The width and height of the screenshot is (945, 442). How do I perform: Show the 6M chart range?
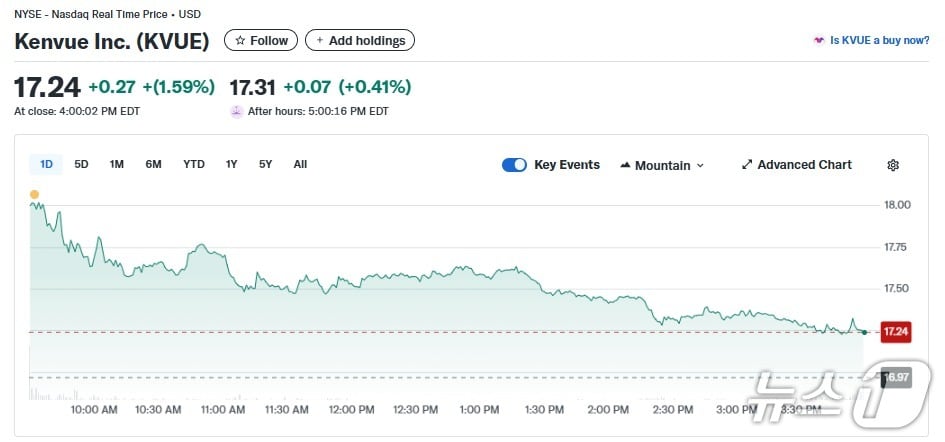point(153,164)
